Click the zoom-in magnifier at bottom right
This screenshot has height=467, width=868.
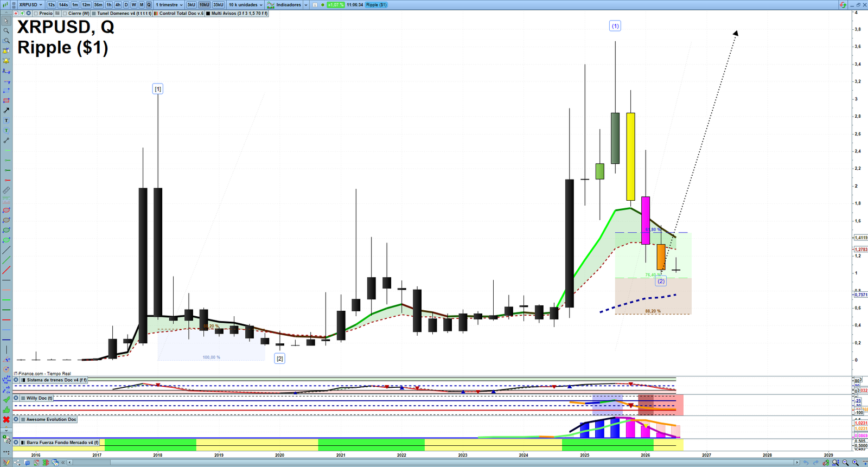[856, 463]
